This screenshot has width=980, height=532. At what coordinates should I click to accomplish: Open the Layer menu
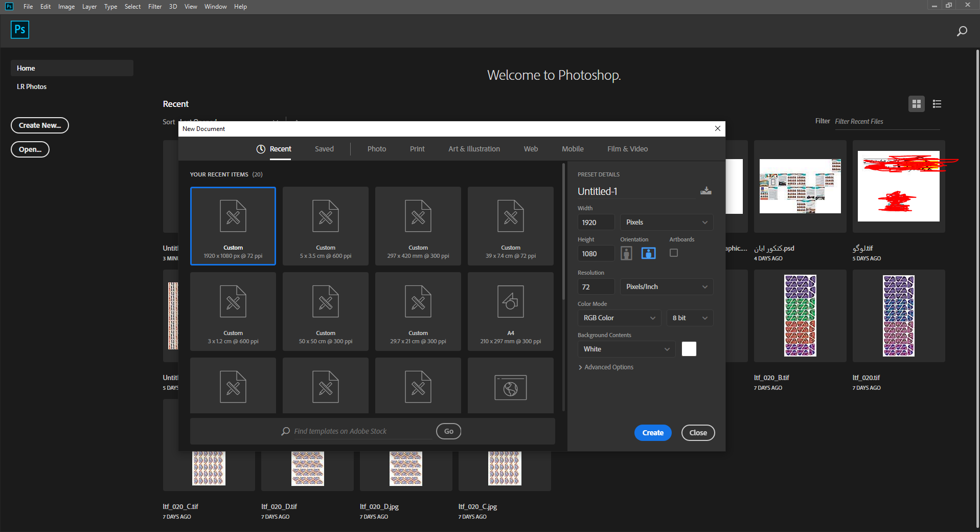pyautogui.click(x=89, y=7)
